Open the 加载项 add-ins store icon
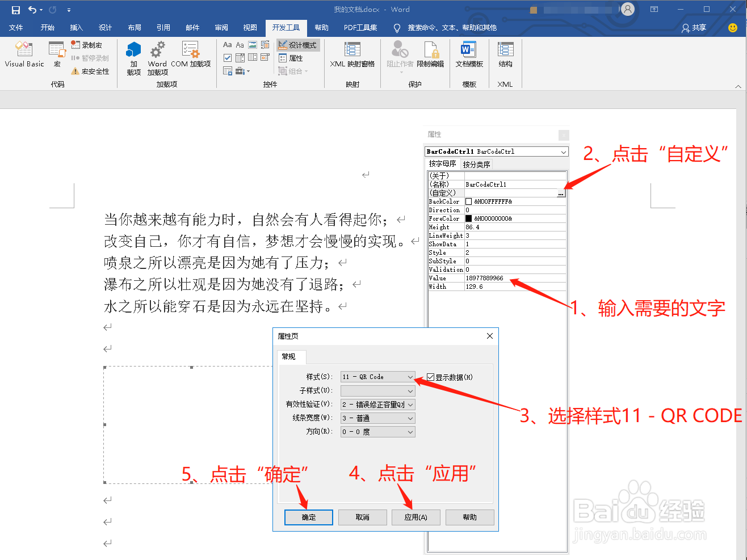Image resolution: width=747 pixels, height=560 pixels. click(x=134, y=58)
